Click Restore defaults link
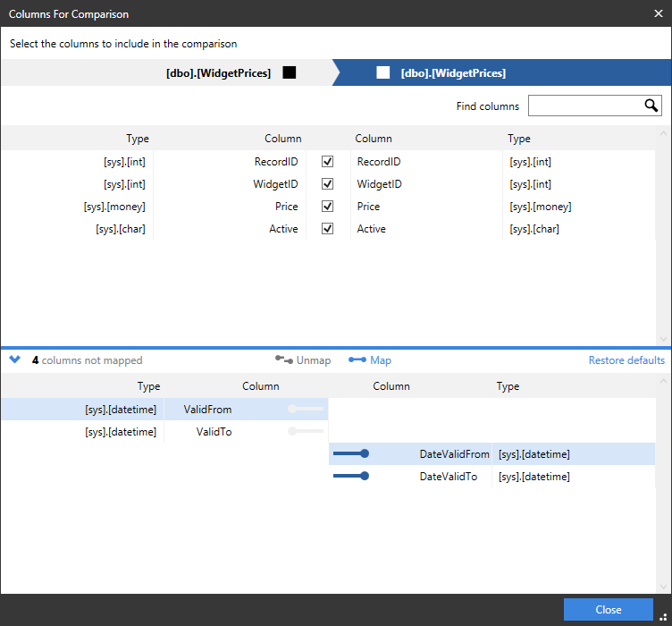The image size is (672, 626). point(626,360)
